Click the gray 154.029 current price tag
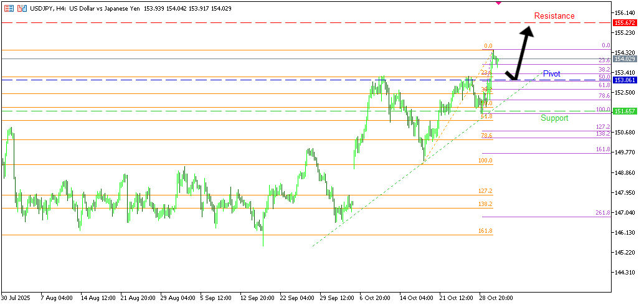 tap(624, 59)
